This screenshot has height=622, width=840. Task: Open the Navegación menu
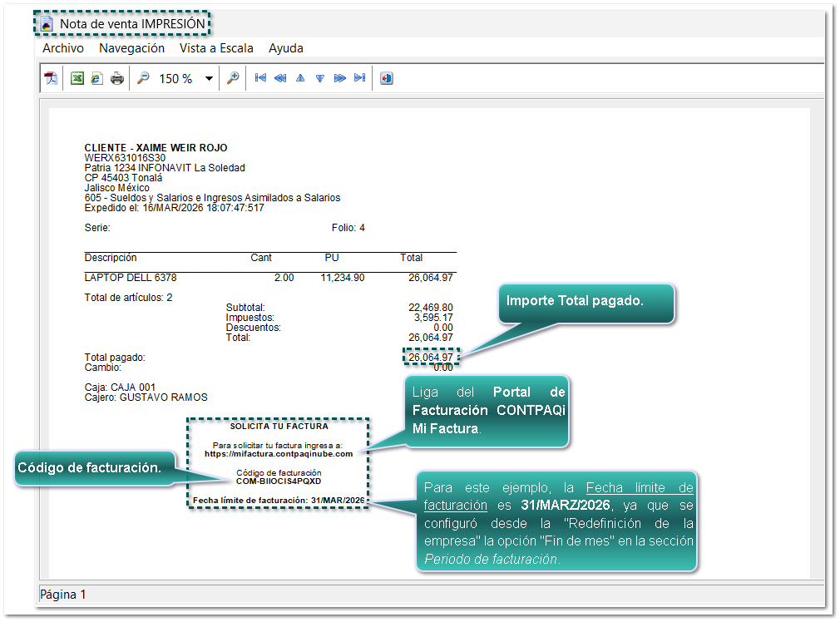[x=131, y=48]
